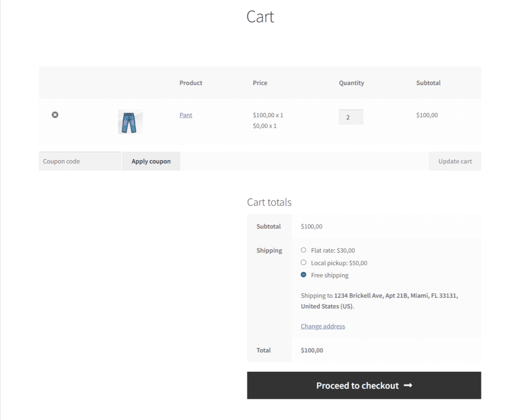The height and width of the screenshot is (420, 508).
Task: Open the Pant product thumbnail
Action: [x=130, y=122]
